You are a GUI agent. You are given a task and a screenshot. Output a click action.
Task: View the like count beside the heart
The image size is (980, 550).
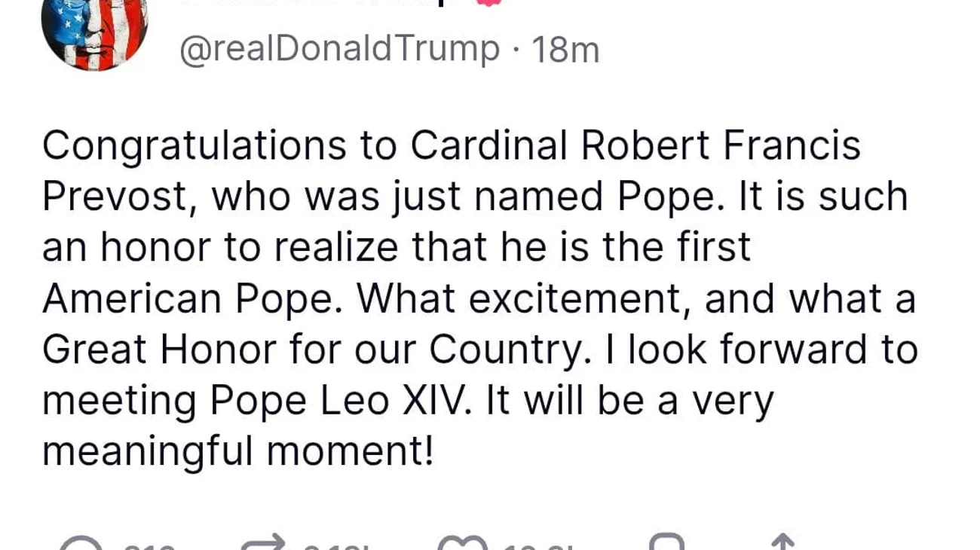(x=535, y=546)
